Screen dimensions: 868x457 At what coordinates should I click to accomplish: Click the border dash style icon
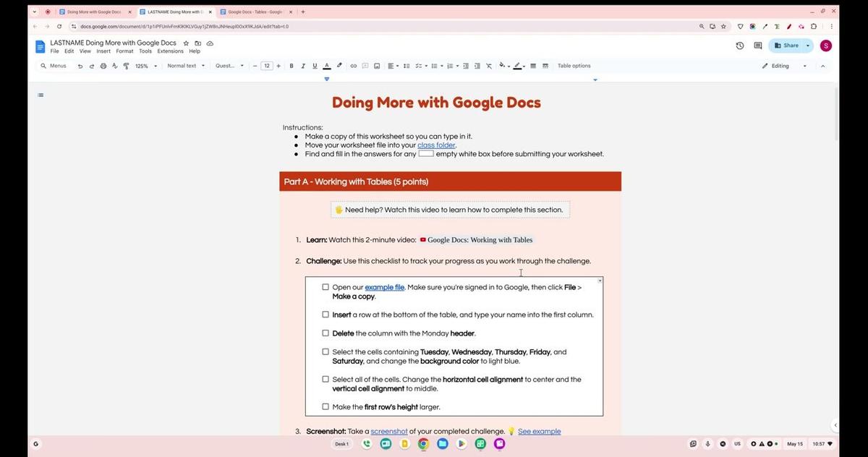coord(545,66)
